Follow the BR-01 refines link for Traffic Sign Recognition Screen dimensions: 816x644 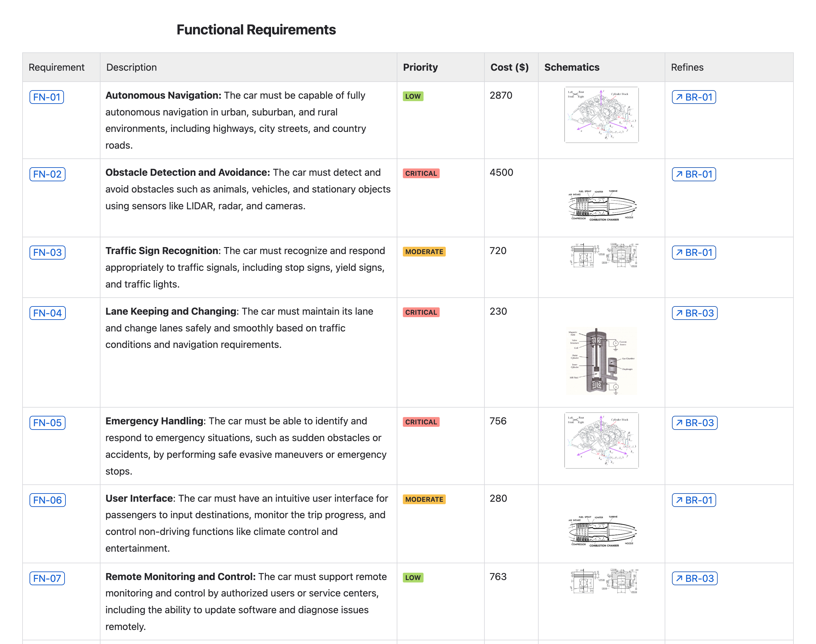point(694,252)
